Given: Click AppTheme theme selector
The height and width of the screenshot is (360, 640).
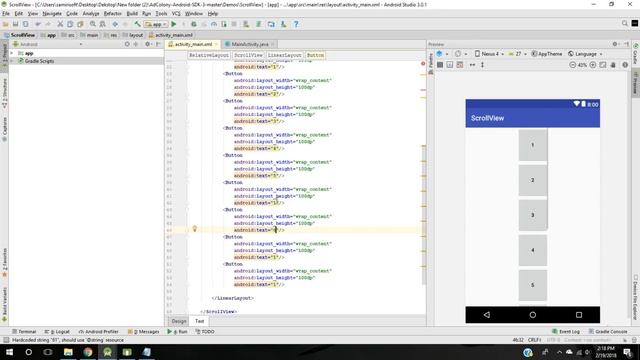Looking at the screenshot, I should [547, 54].
